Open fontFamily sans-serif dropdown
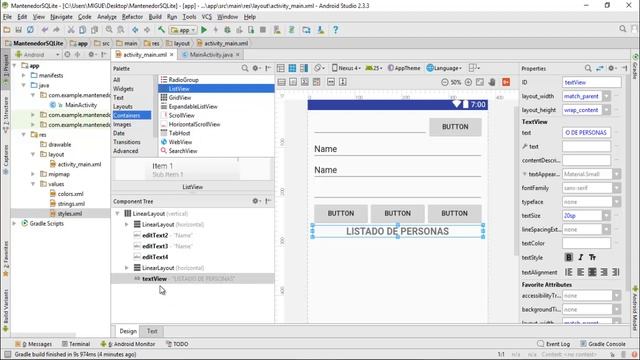Image resolution: width=640 pixels, height=360 pixels. click(616, 188)
